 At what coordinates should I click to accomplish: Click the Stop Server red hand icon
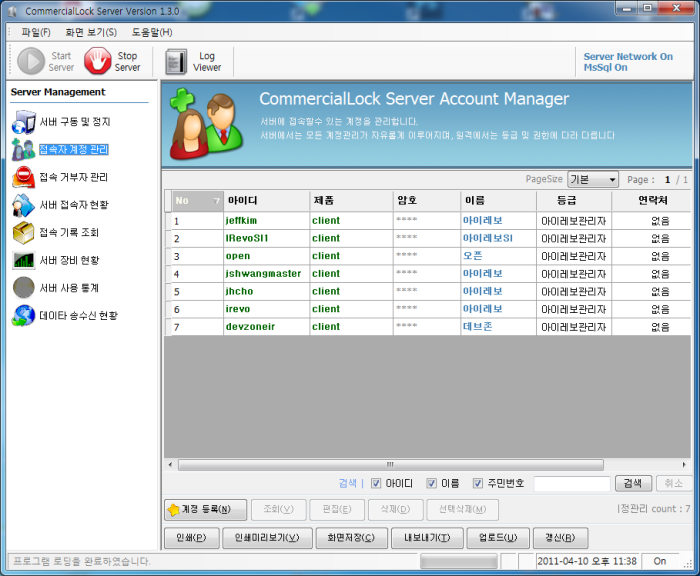click(98, 61)
